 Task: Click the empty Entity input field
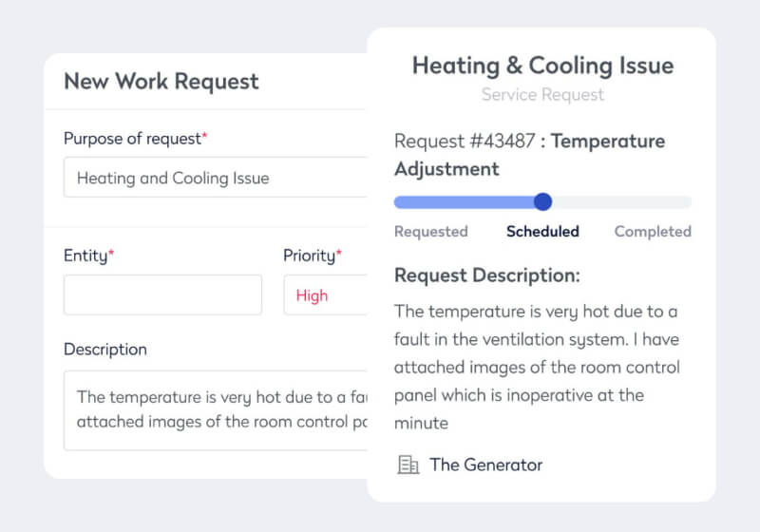coord(162,294)
